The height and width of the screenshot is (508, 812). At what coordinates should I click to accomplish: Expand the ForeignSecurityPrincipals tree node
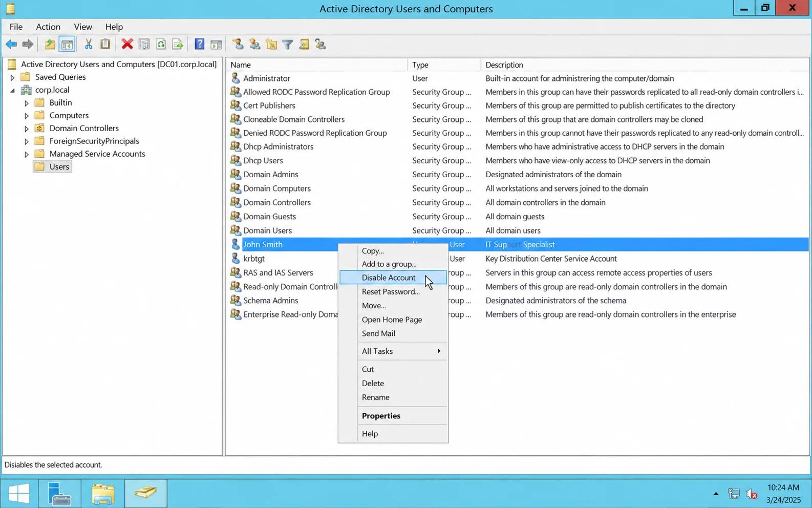point(27,141)
